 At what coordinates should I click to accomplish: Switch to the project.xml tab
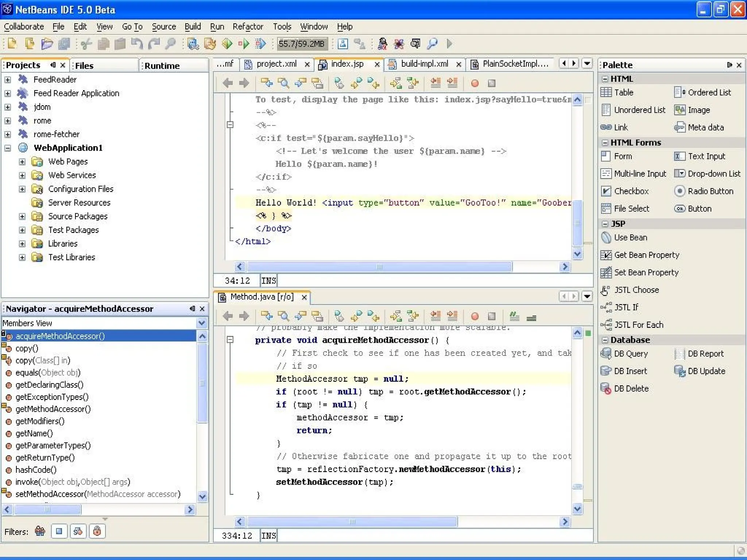pyautogui.click(x=276, y=64)
